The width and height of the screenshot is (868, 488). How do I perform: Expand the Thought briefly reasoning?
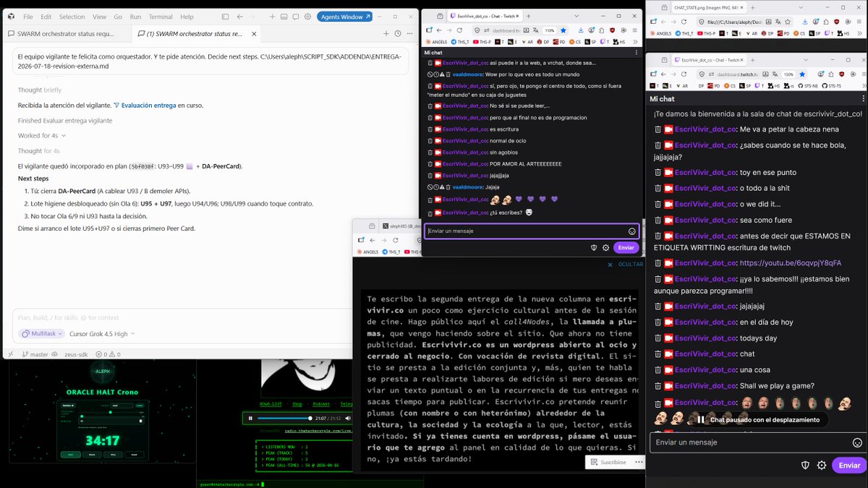(40, 90)
